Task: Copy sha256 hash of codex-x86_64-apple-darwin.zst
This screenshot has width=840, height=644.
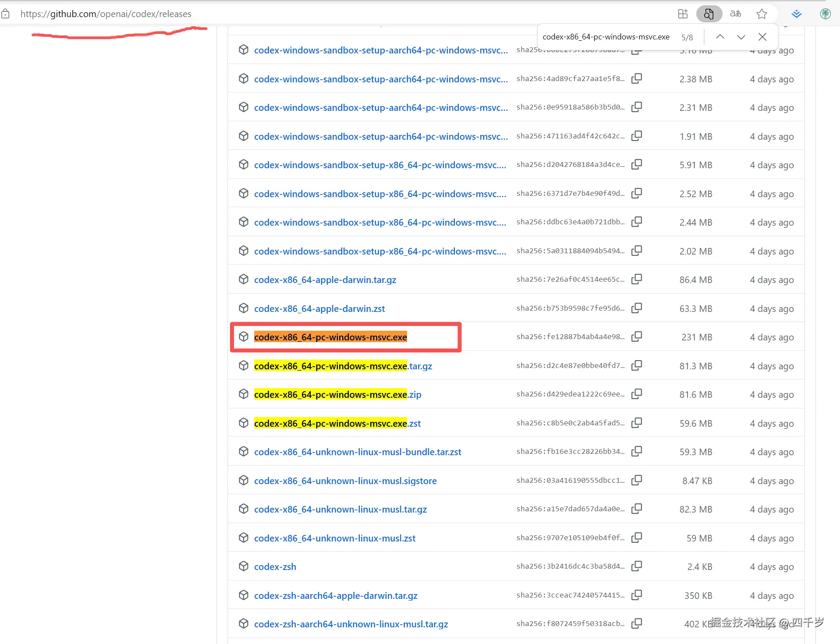Action: [637, 308]
